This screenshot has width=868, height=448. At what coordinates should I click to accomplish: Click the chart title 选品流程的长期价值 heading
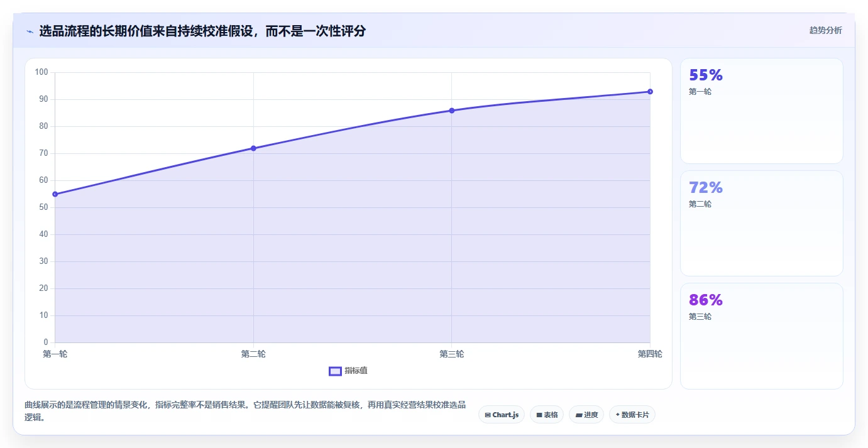[202, 31]
